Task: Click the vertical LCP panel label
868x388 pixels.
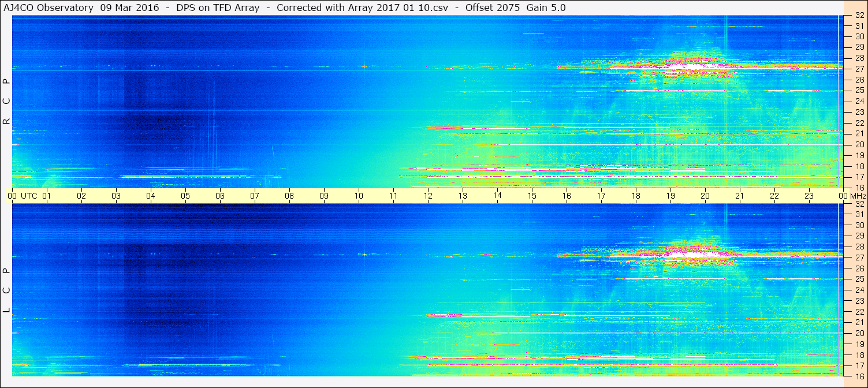Action: point(7,290)
